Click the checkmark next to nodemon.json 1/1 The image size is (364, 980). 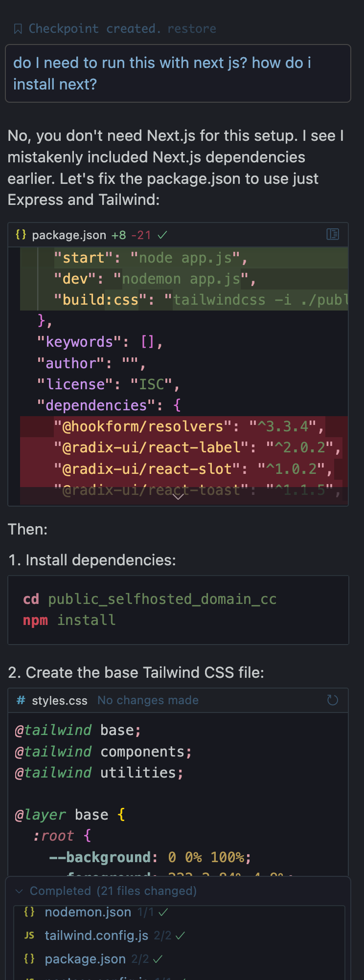(x=163, y=912)
